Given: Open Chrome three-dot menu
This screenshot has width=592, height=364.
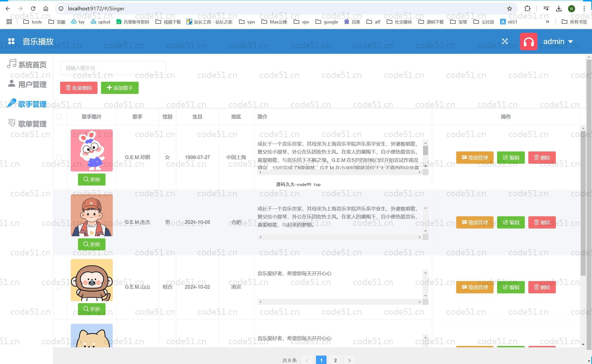Looking at the screenshot, I should coord(584,9).
